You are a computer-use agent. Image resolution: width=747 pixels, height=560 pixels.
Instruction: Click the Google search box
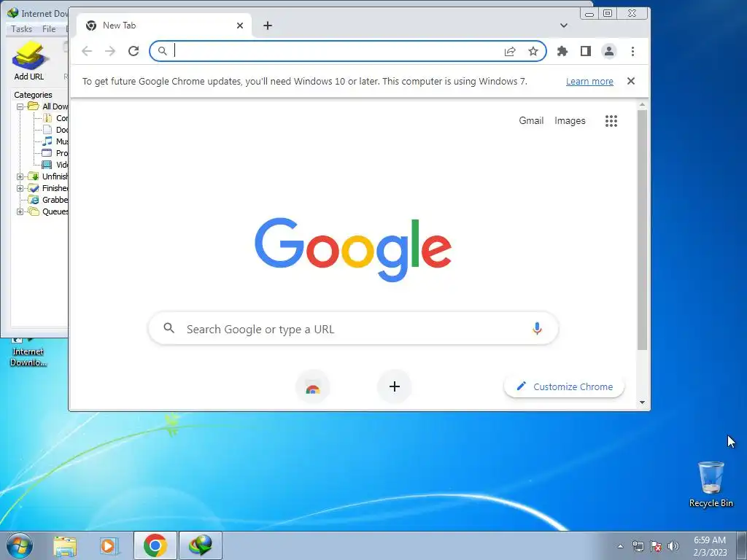(353, 329)
